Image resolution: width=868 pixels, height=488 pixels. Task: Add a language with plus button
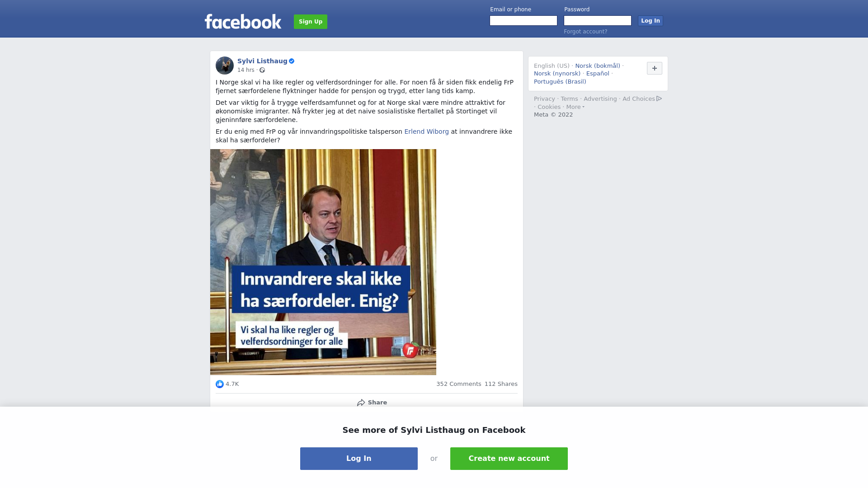pyautogui.click(x=655, y=68)
